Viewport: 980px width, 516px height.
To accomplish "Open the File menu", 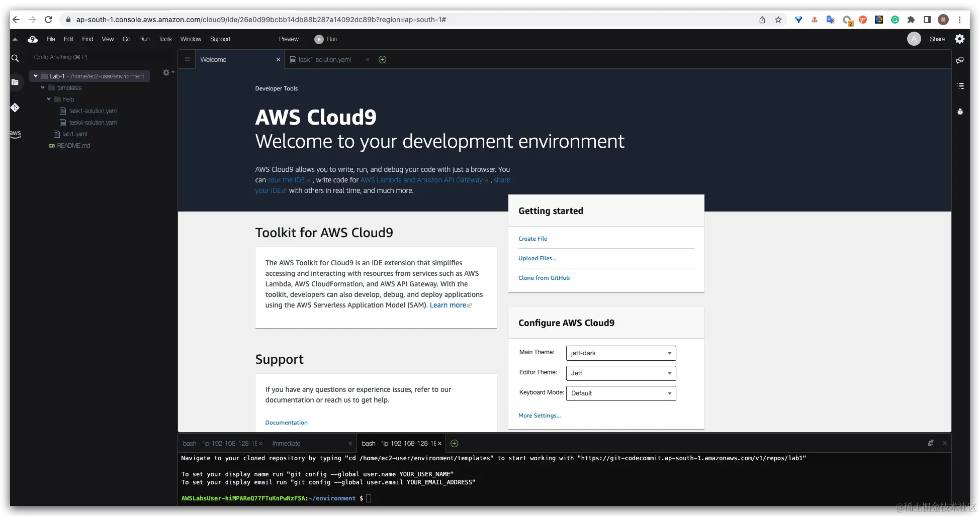I will (51, 39).
